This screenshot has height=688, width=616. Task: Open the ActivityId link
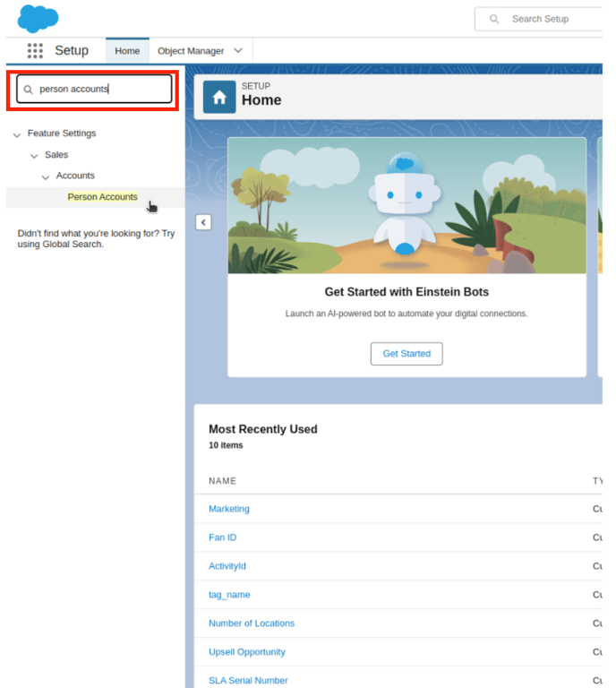click(x=227, y=566)
